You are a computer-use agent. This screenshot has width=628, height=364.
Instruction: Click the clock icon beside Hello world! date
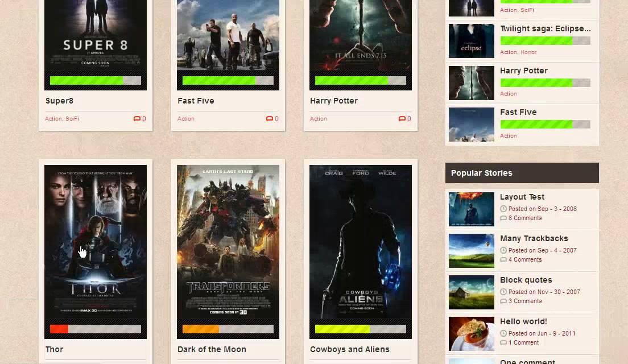click(503, 333)
